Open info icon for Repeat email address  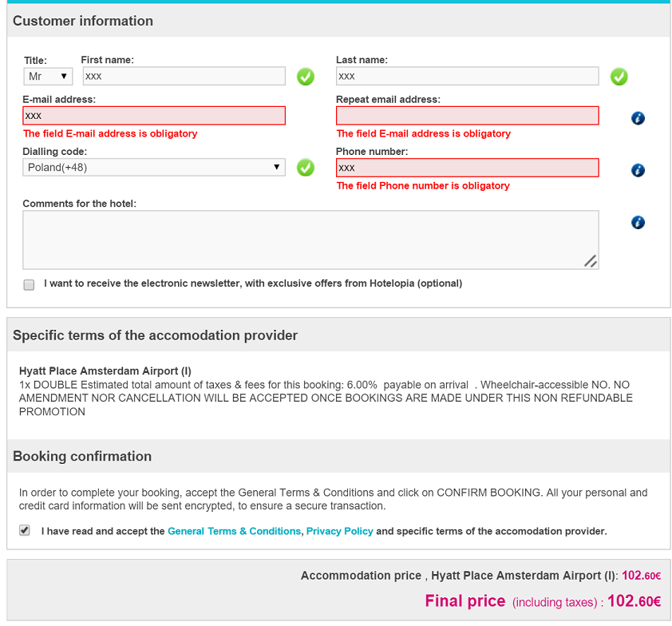(x=638, y=118)
